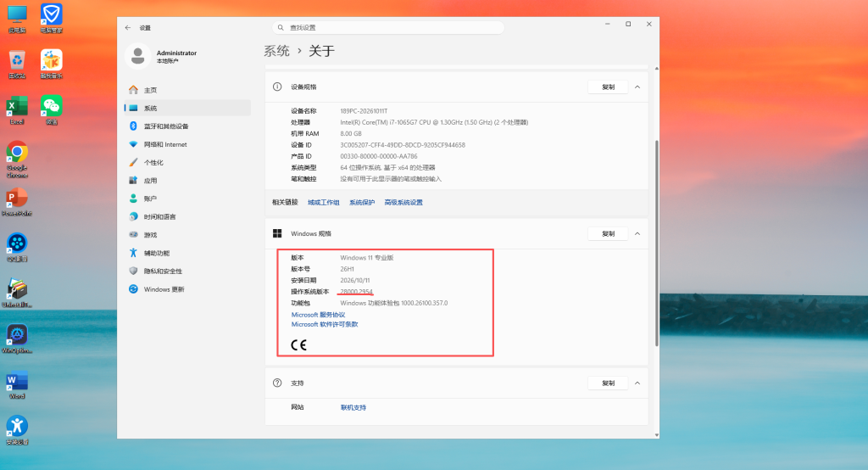
Task: Open 主页 in the Settings sidebar
Action: tap(187, 90)
